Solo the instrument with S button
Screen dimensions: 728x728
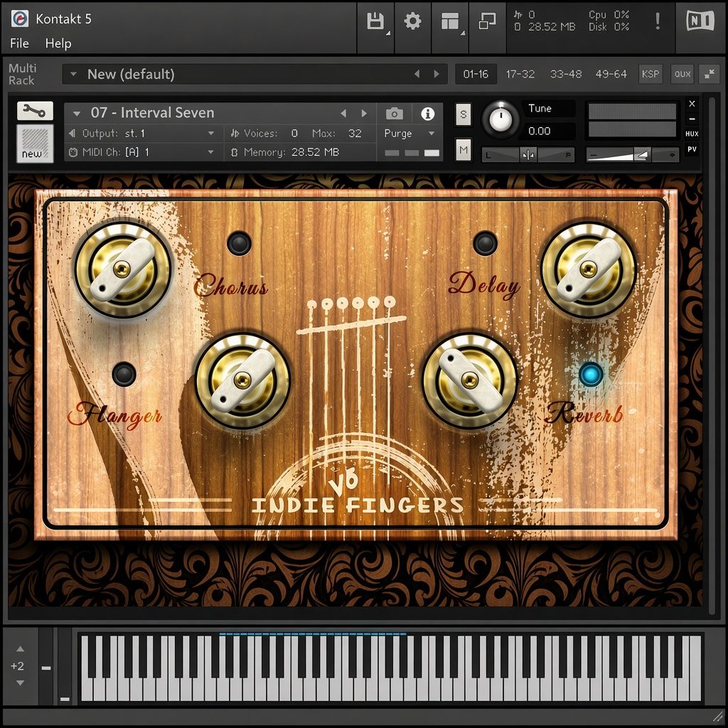tap(463, 114)
